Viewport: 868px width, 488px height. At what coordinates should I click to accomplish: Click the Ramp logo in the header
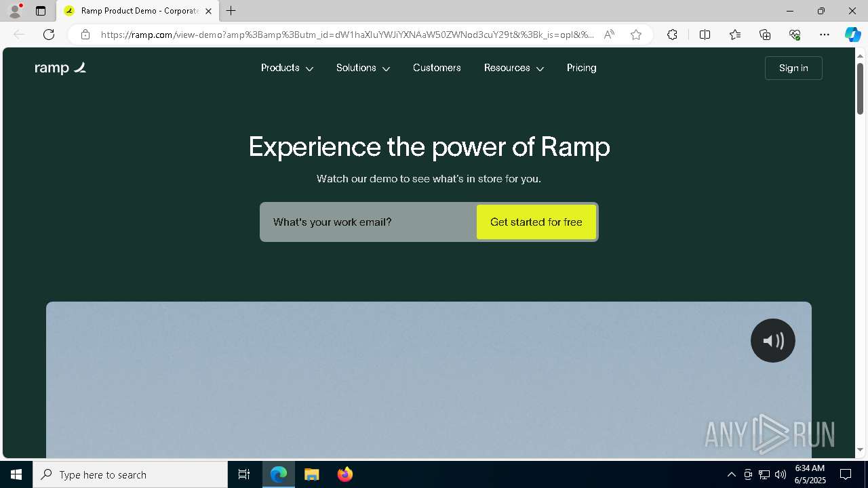pyautogui.click(x=60, y=68)
